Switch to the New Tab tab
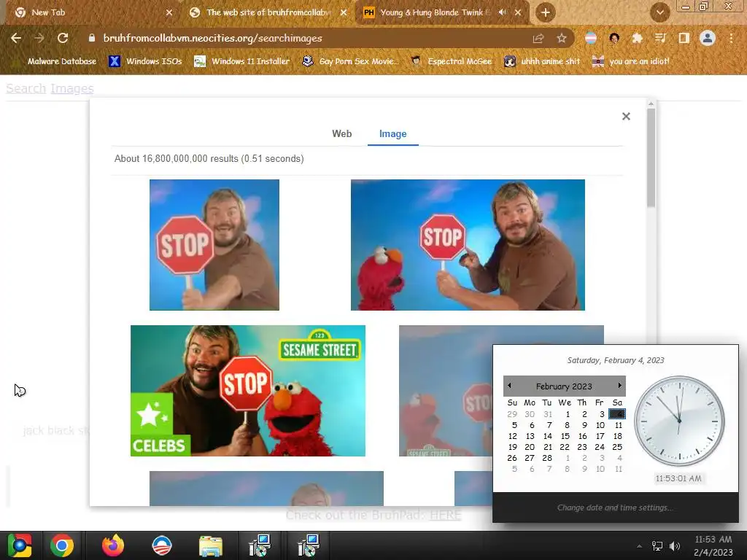Viewport: 747px width, 560px height. [90, 12]
